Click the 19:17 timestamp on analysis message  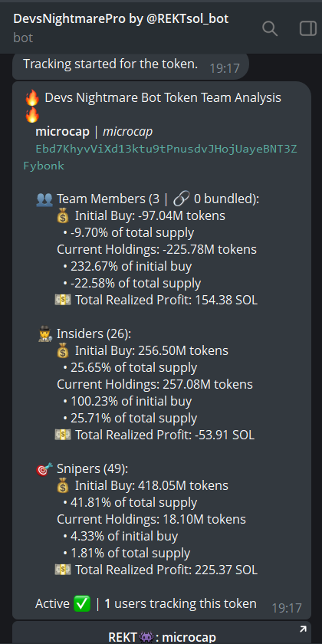[x=287, y=608]
